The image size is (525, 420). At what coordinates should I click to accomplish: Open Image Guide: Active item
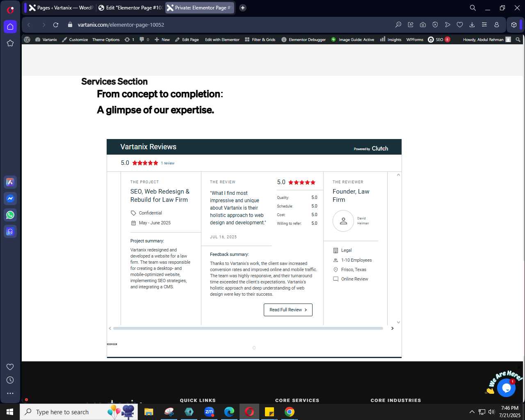tap(353, 39)
